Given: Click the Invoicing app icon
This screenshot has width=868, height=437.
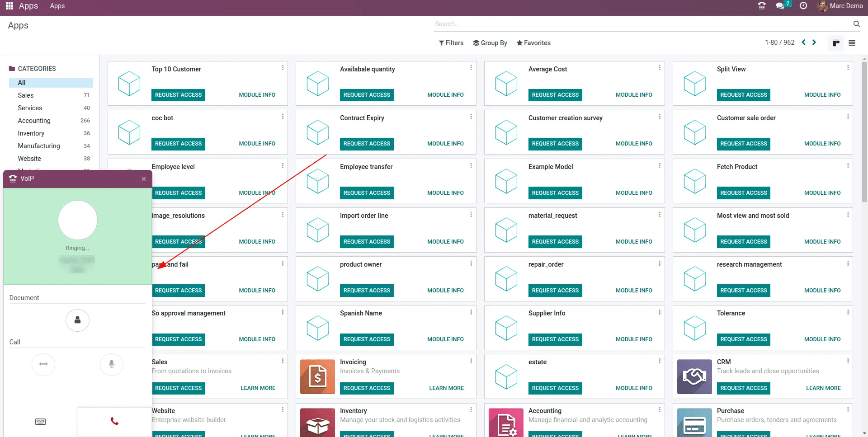Looking at the screenshot, I should tap(317, 377).
